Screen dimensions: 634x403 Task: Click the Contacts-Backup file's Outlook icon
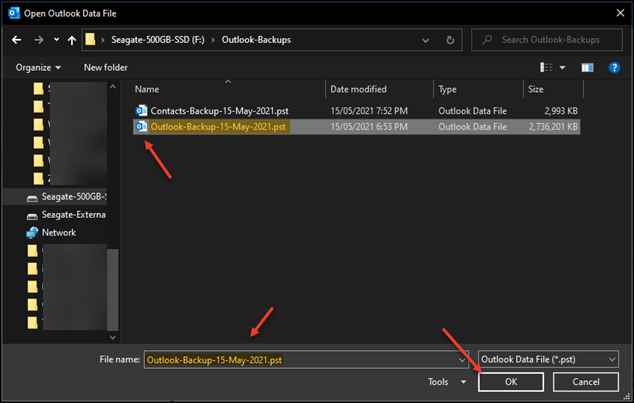(141, 110)
